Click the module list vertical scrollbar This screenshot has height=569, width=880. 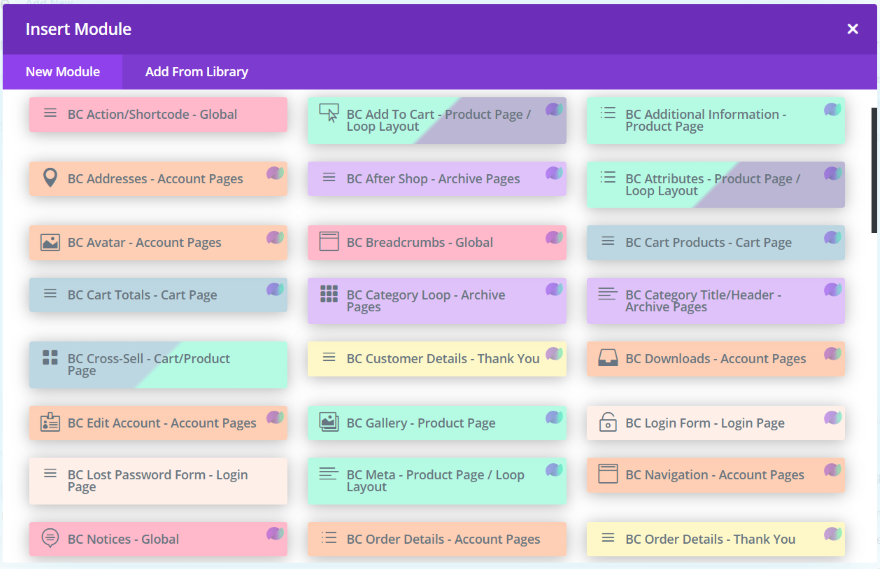pos(874,170)
